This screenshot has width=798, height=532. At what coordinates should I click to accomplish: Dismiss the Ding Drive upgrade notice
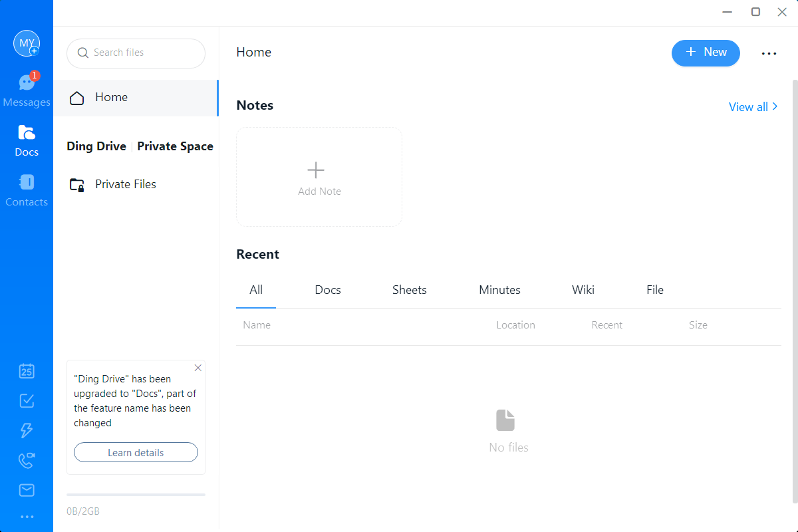pos(198,368)
